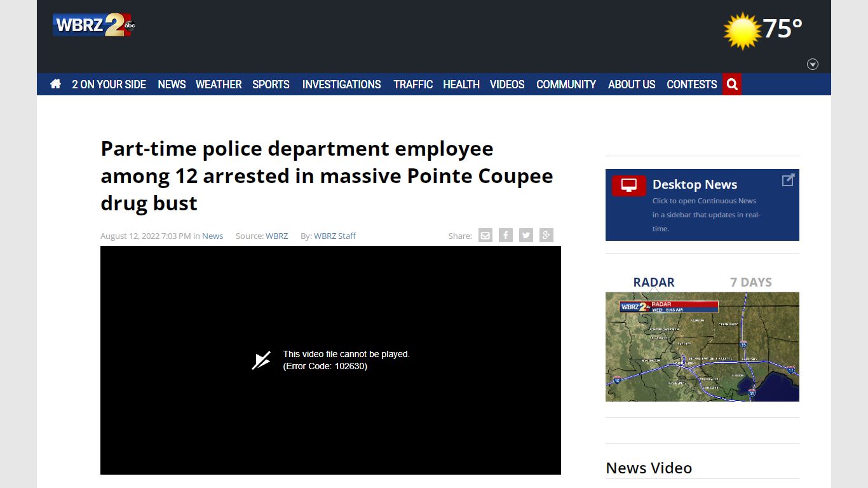Open the Sports menu item
This screenshot has height=488, width=868.
(x=271, y=84)
